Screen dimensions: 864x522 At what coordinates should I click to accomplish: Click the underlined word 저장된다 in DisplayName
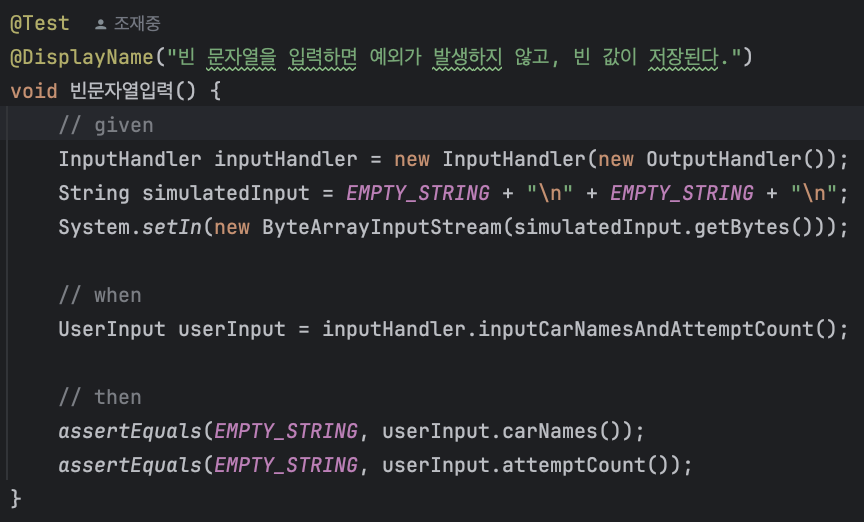click(684, 57)
